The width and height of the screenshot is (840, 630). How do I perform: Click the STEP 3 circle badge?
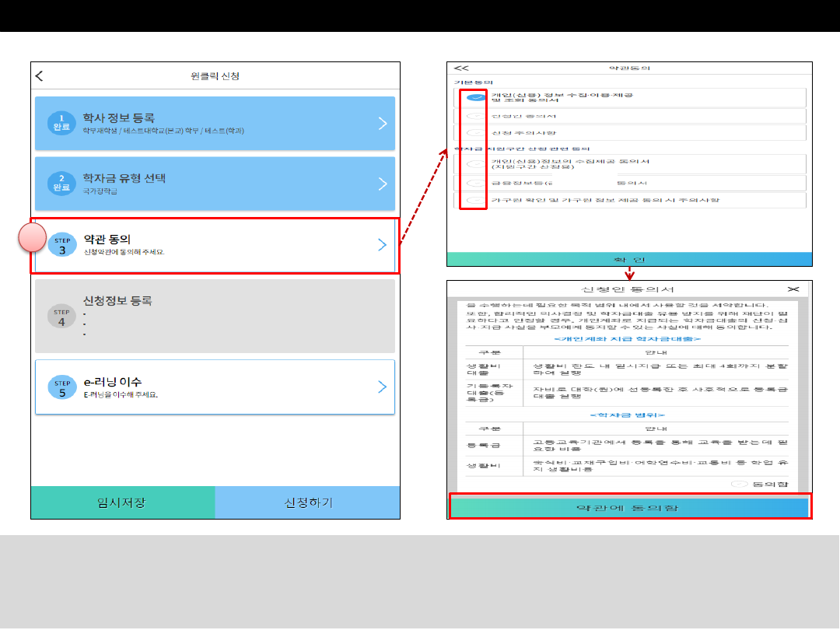click(x=61, y=245)
